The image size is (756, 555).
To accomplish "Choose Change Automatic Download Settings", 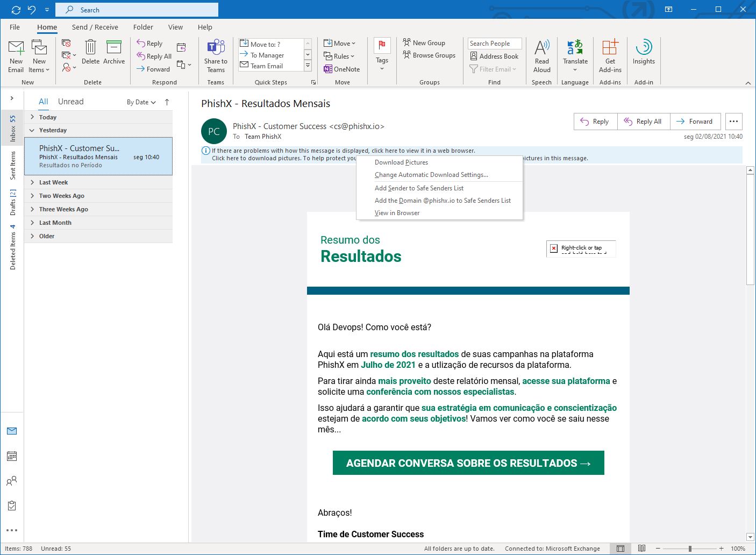I will (x=439, y=175).
